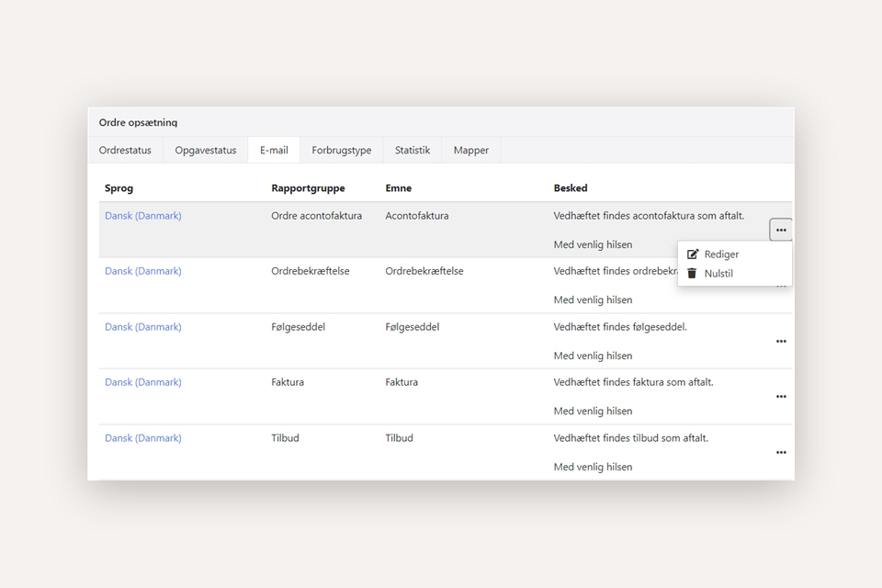The height and width of the screenshot is (588, 882).
Task: Click the Emne column header
Action: (398, 188)
